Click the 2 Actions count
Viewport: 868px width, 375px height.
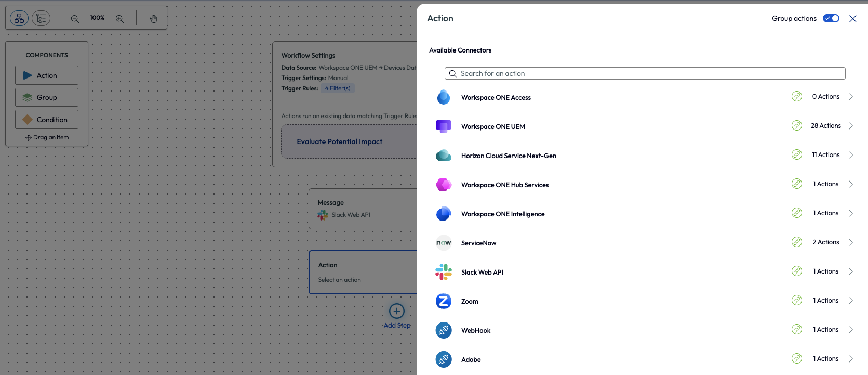point(826,242)
